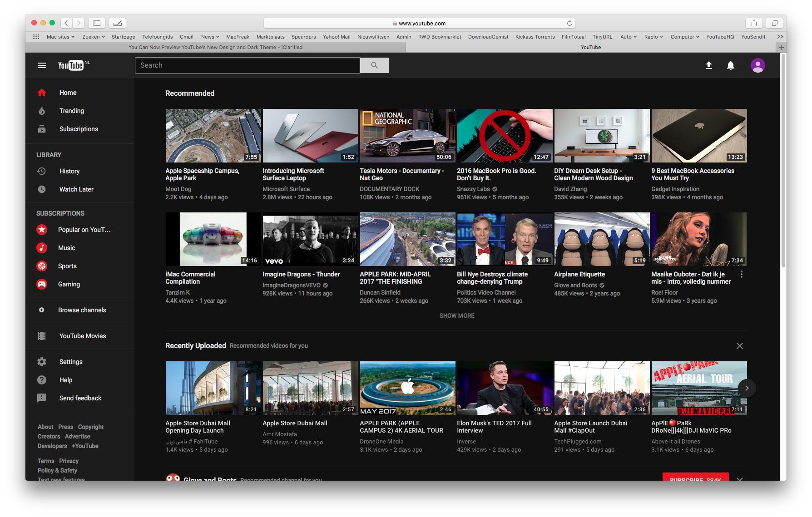Open Bill Nye climate video thumbnail
Screen dimensions: 812x517
[x=505, y=239]
